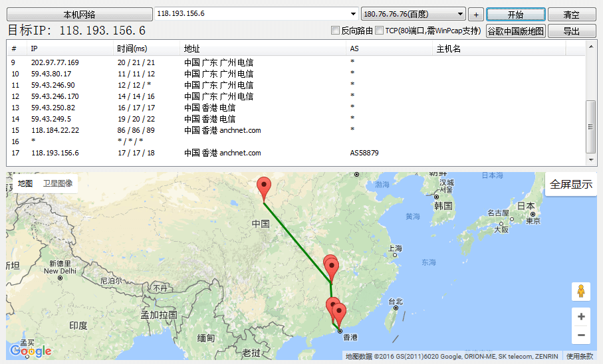Click the 时间(ms) column header
Viewport: 603px width, 364px height.
pos(146,48)
